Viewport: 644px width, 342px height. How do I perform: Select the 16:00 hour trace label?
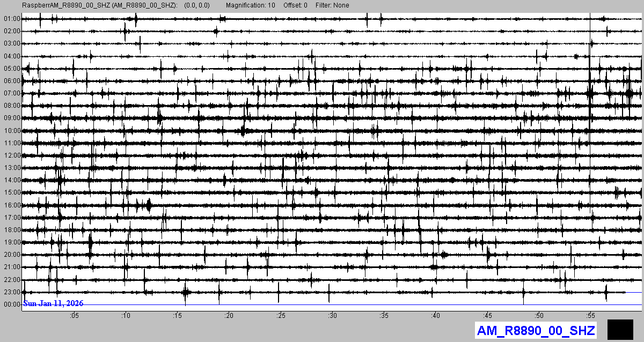click(11, 205)
